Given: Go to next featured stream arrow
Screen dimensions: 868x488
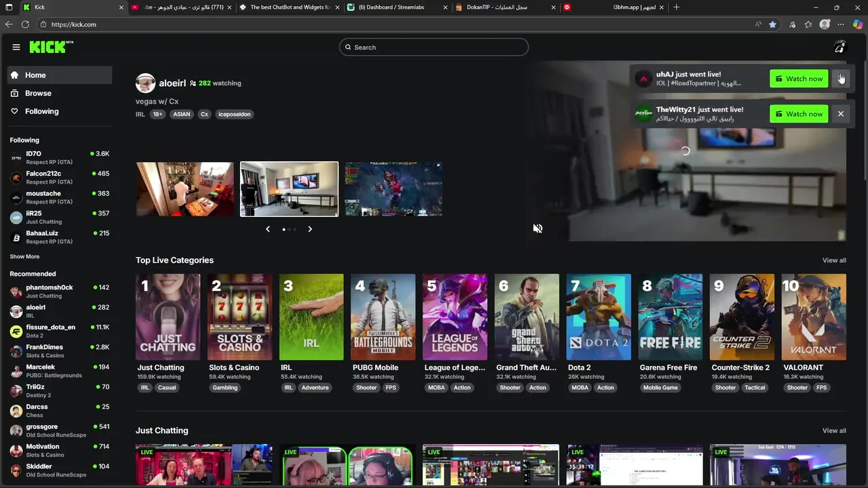Looking at the screenshot, I should tap(310, 229).
